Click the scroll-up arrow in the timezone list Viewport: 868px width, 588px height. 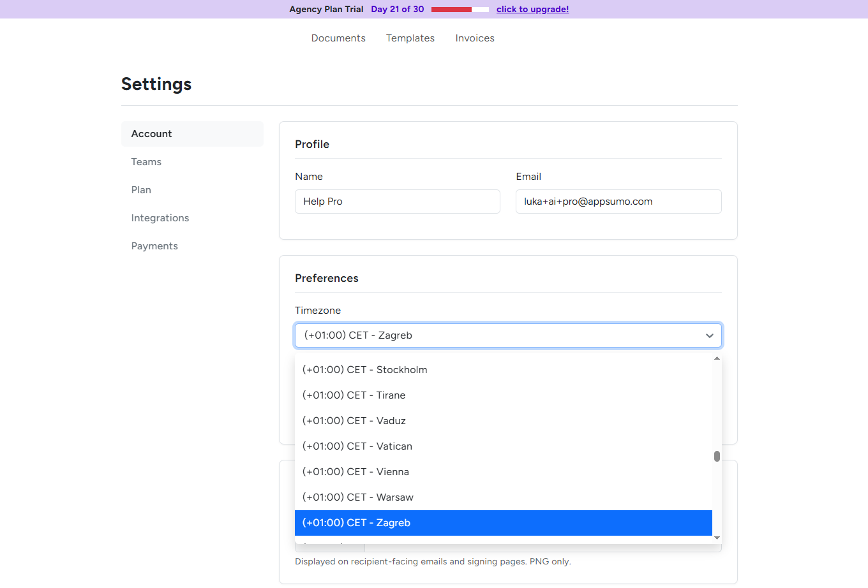point(716,358)
